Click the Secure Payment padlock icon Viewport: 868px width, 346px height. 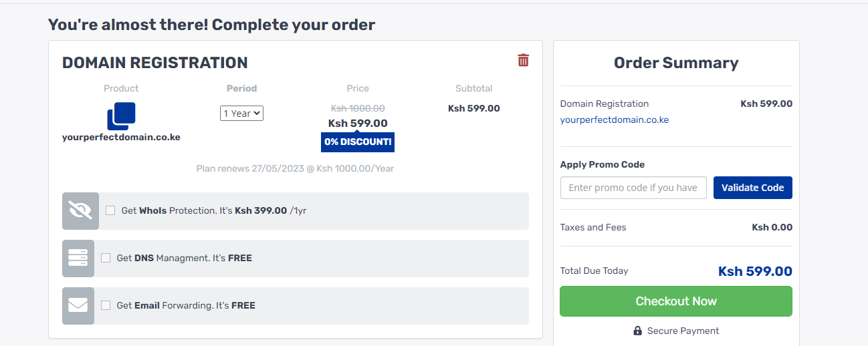[x=638, y=331]
